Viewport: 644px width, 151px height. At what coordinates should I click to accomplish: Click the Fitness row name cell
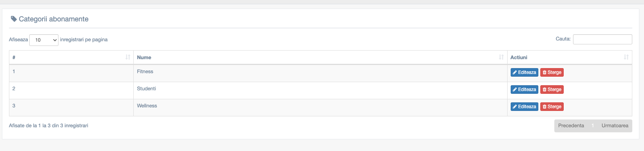(320, 73)
